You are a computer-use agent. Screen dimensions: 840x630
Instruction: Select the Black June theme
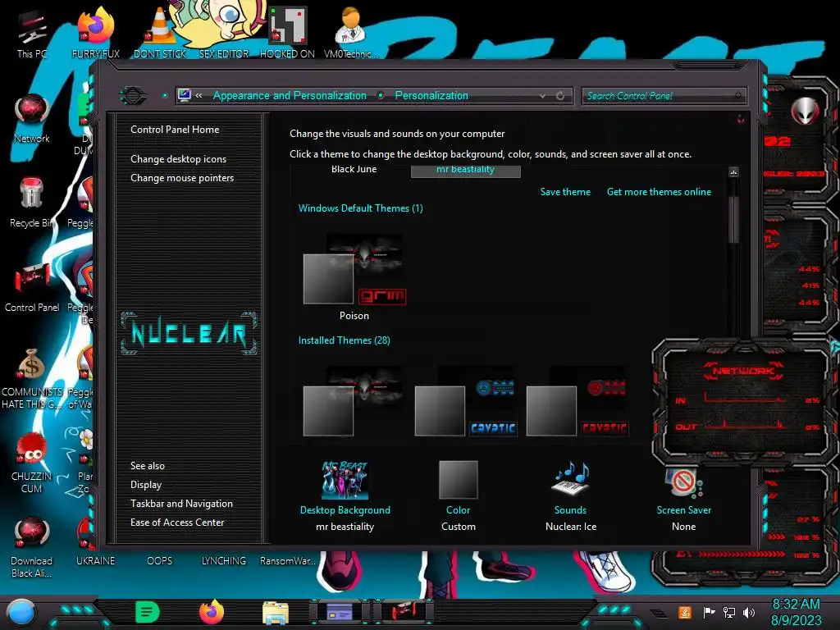coord(354,170)
